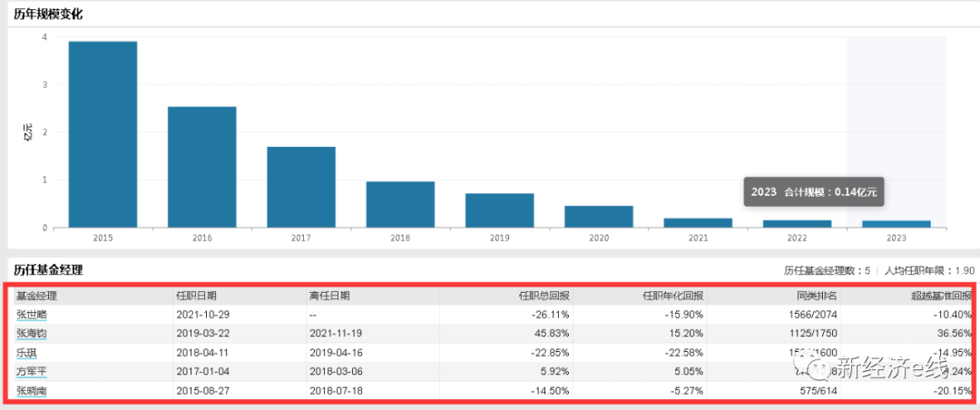Open fund manager 张世略 profile link
The image size is (980, 410).
(31, 314)
